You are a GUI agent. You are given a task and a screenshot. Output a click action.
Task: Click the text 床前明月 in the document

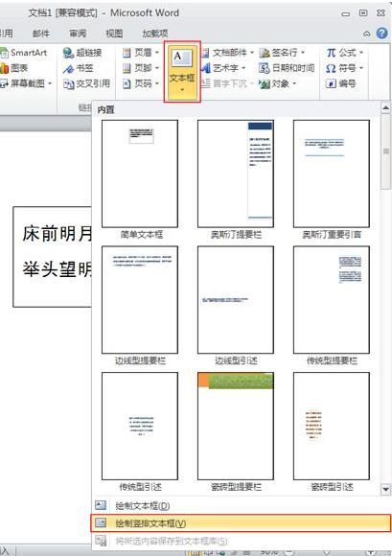[x=58, y=234]
